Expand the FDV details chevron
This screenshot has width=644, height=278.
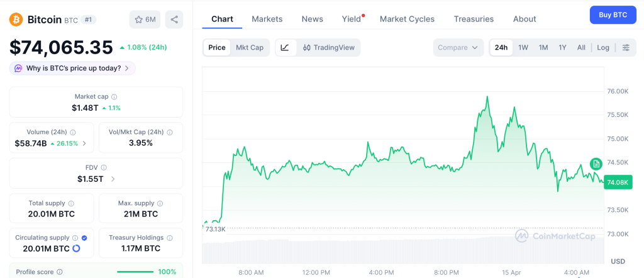tap(113, 179)
